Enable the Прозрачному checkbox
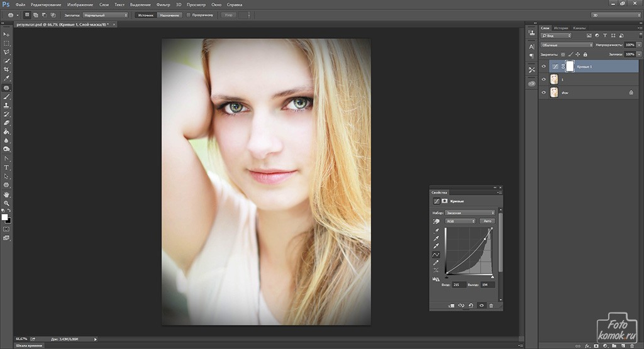This screenshot has width=644, height=349. point(189,14)
